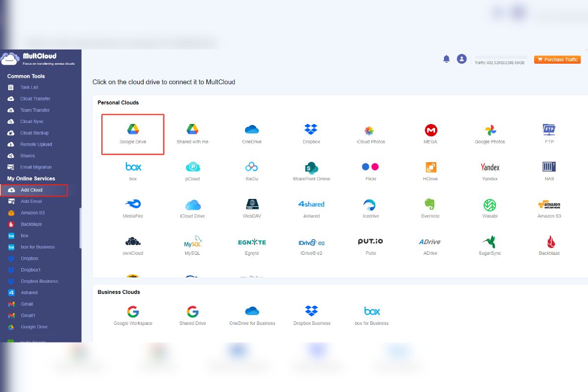Add HiDrive cloud
Image resolution: width=588 pixels, height=392 pixels.
pos(431,171)
